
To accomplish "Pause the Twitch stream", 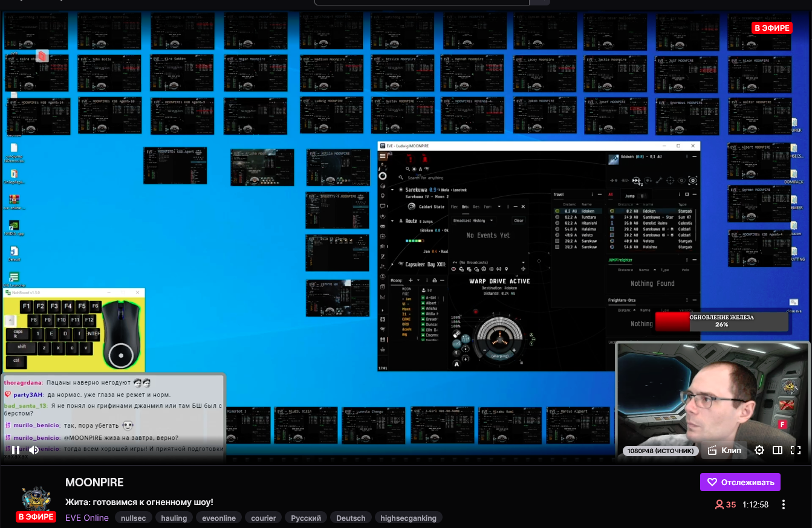I will [x=16, y=450].
